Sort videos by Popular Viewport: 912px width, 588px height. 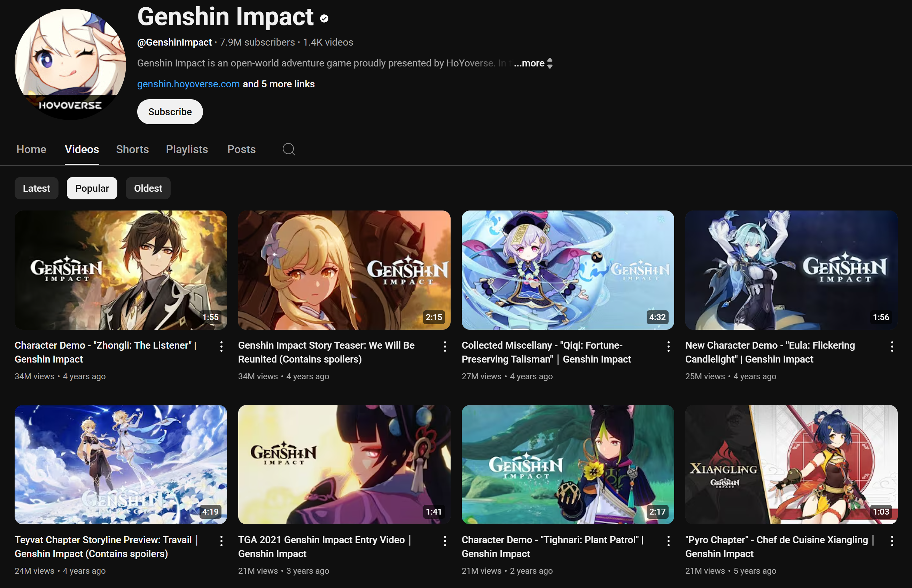click(x=92, y=188)
